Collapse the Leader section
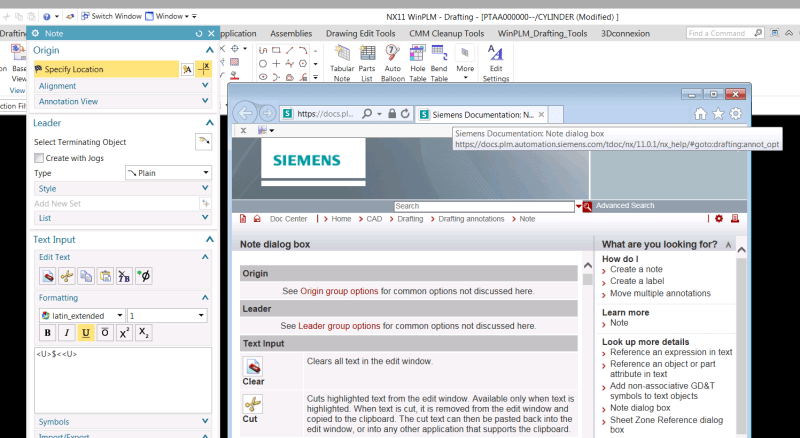Image resolution: width=800 pixels, height=438 pixels. [209, 123]
